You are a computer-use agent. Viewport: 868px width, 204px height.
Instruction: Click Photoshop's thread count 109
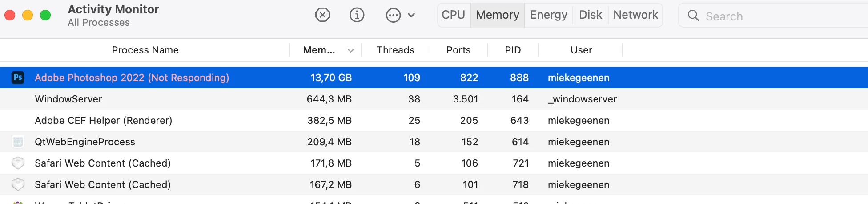412,78
